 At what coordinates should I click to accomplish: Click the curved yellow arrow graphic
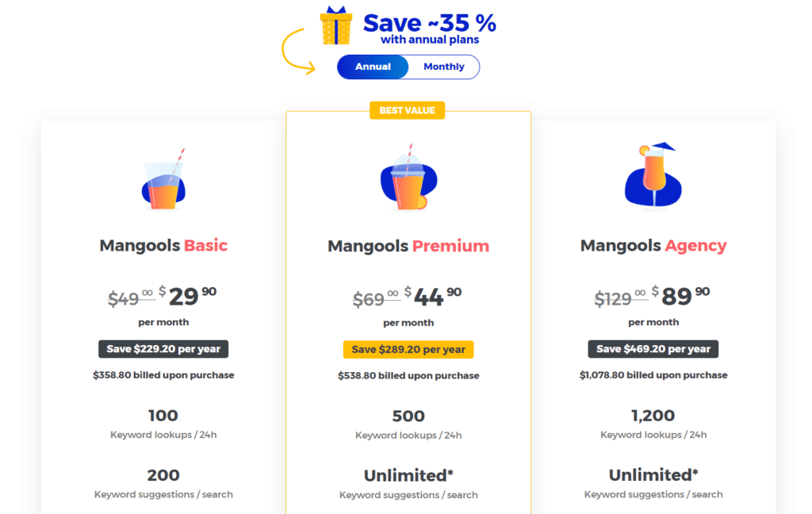tap(298, 52)
